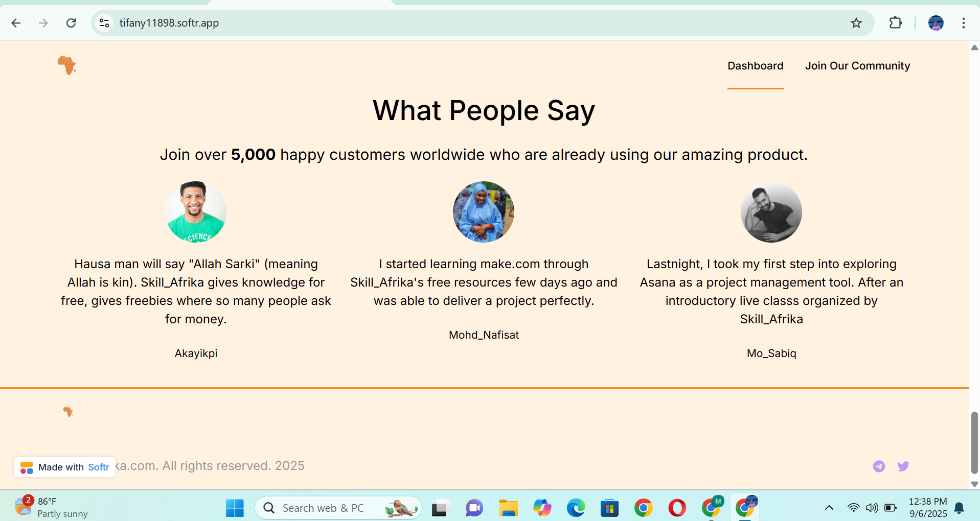Image resolution: width=980 pixels, height=521 pixels.
Task: Open notifications bell in tray
Action: pos(959,508)
